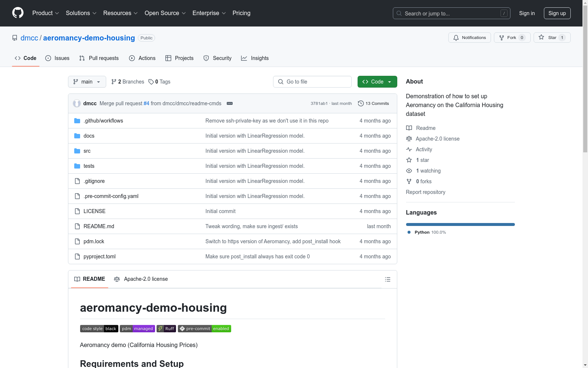Click the Sign up button
This screenshot has height=368, width=588.
tap(557, 13)
